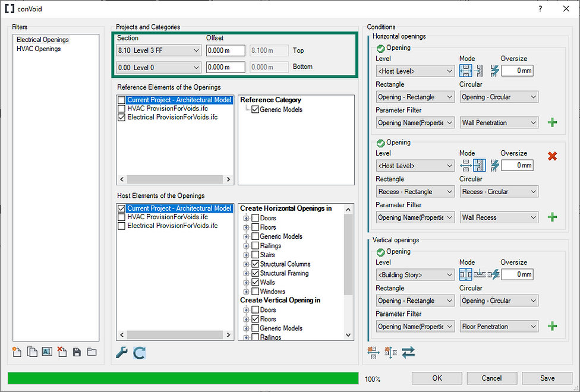This screenshot has height=392, width=580.
Task: Click OK to confirm
Action: click(437, 378)
